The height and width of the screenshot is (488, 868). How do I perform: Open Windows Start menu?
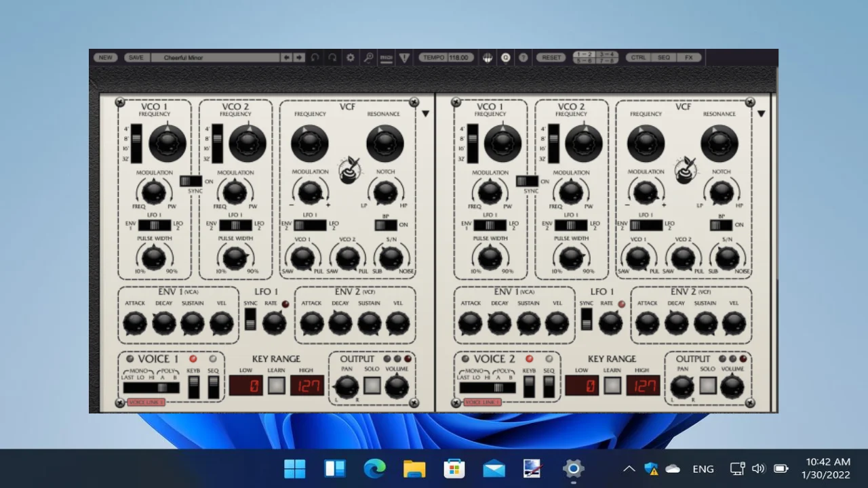pyautogui.click(x=295, y=468)
